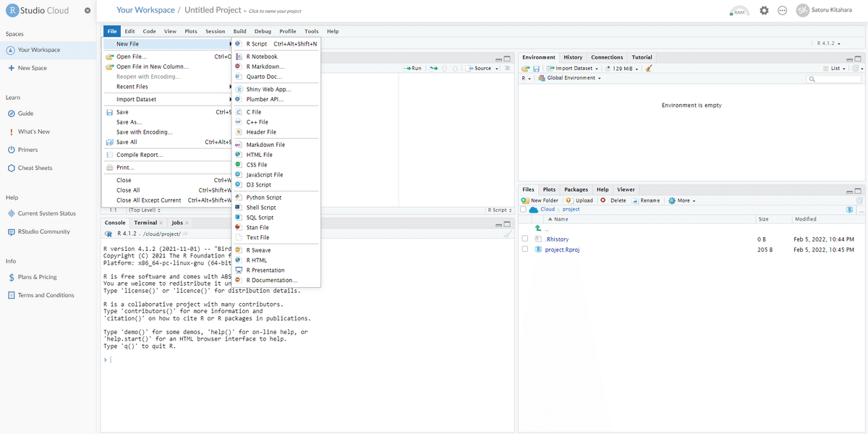Select Python Script in New File submenu
This screenshot has height=434, width=868.
pyautogui.click(x=276, y=197)
